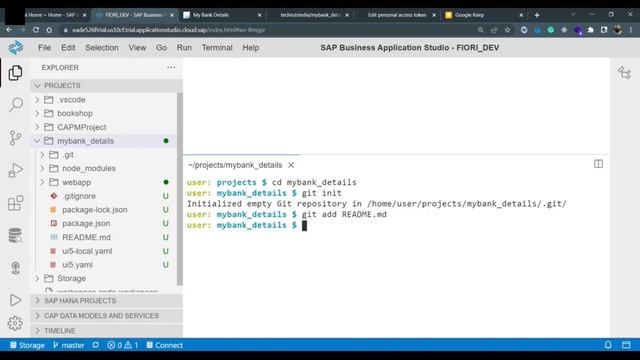
Task: Open the Source Control view icon
Action: (x=16, y=138)
